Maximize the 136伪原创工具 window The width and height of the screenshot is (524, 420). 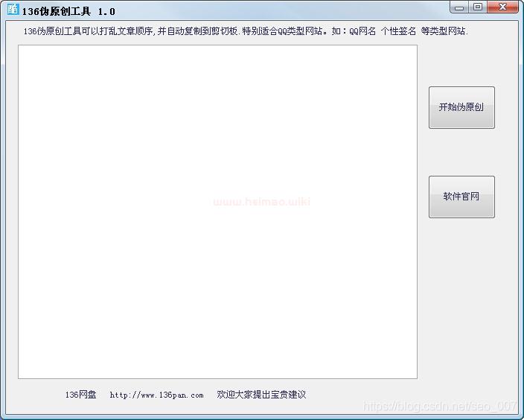click(477, 7)
